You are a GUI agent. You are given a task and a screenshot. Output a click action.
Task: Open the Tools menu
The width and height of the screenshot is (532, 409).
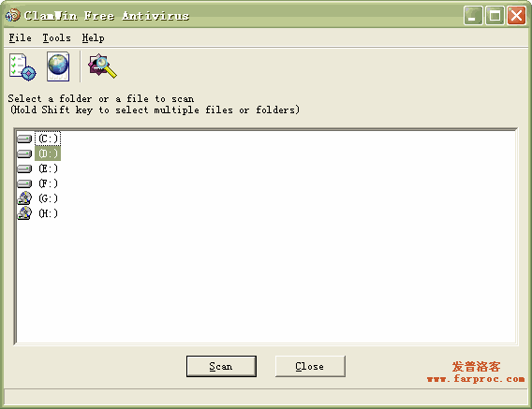pyautogui.click(x=56, y=37)
